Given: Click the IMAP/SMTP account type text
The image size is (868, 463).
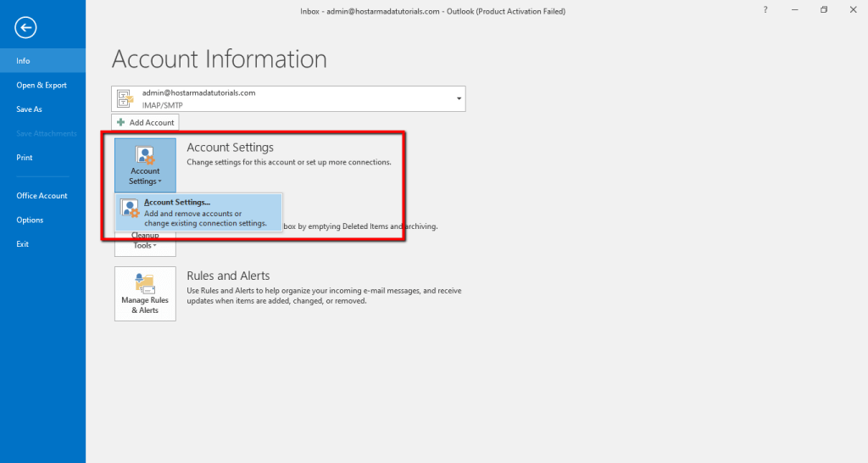Looking at the screenshot, I should [x=162, y=105].
